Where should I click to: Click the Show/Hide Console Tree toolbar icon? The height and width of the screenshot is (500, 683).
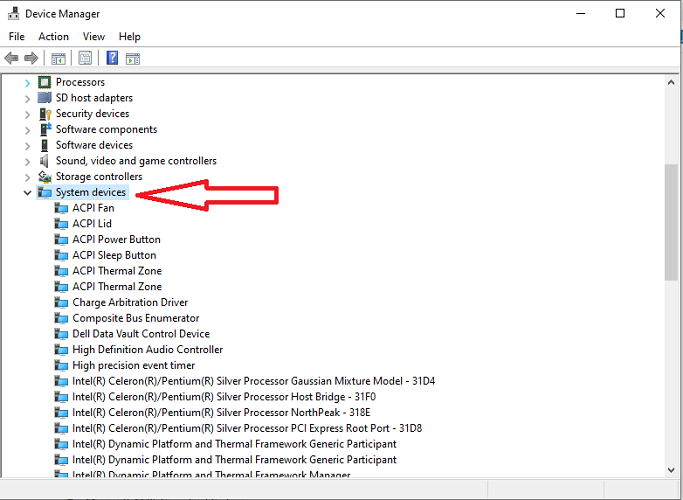[x=58, y=58]
